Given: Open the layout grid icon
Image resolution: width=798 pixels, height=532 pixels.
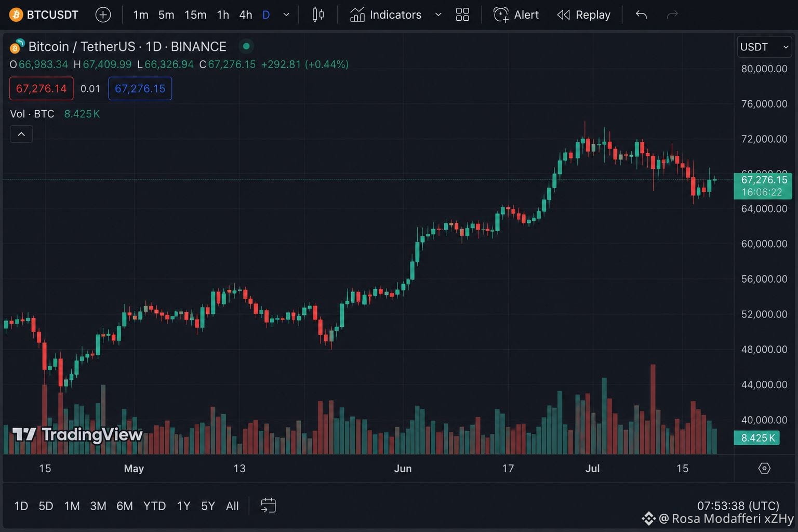Looking at the screenshot, I should pyautogui.click(x=462, y=15).
